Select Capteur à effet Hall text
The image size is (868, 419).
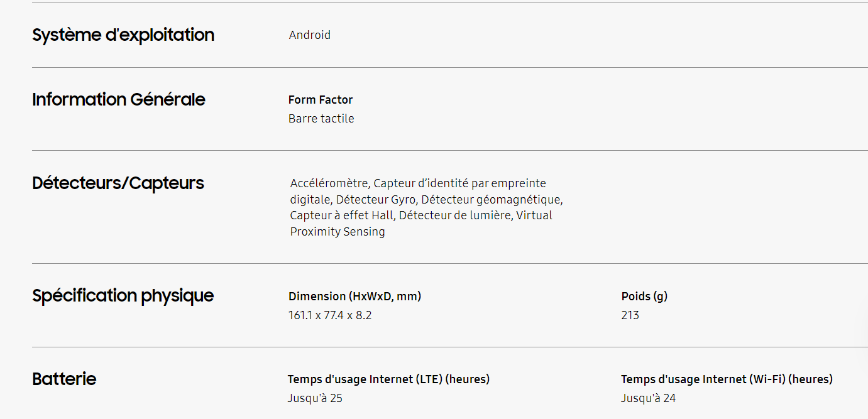pos(342,215)
